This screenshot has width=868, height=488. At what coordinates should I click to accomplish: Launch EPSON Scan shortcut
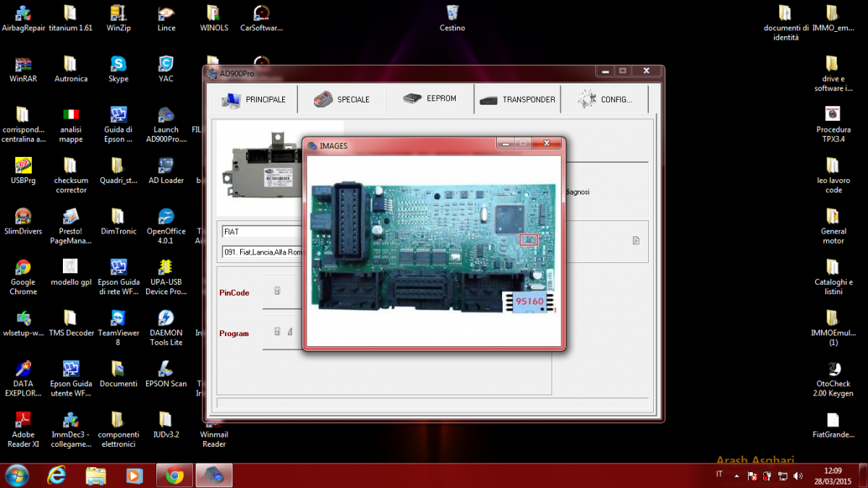pyautogui.click(x=166, y=373)
